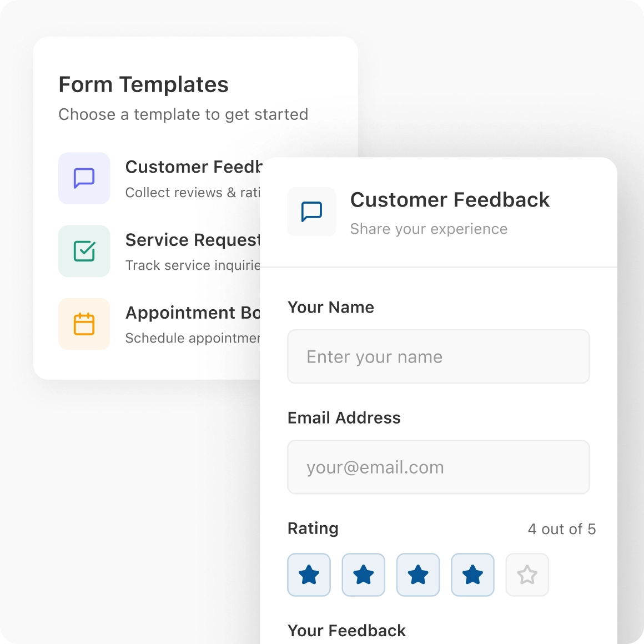This screenshot has height=644, width=644.
Task: Select the fourth rating star
Action: pyautogui.click(x=472, y=575)
